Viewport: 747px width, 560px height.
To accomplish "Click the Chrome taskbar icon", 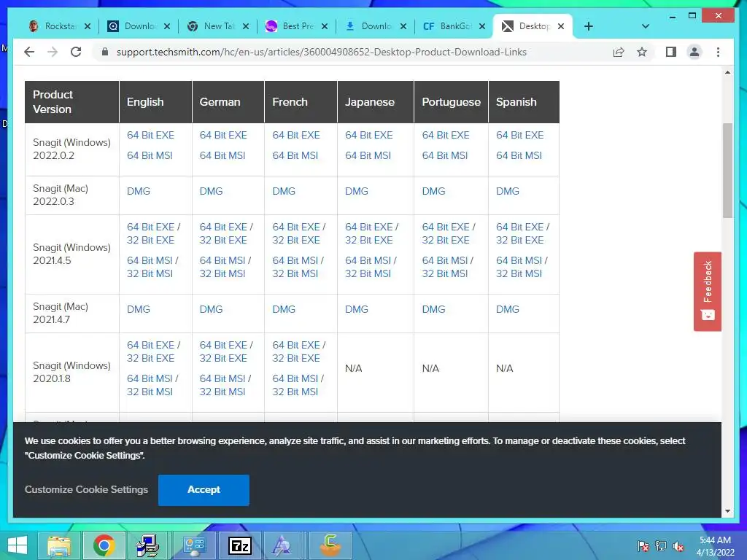I will [104, 545].
